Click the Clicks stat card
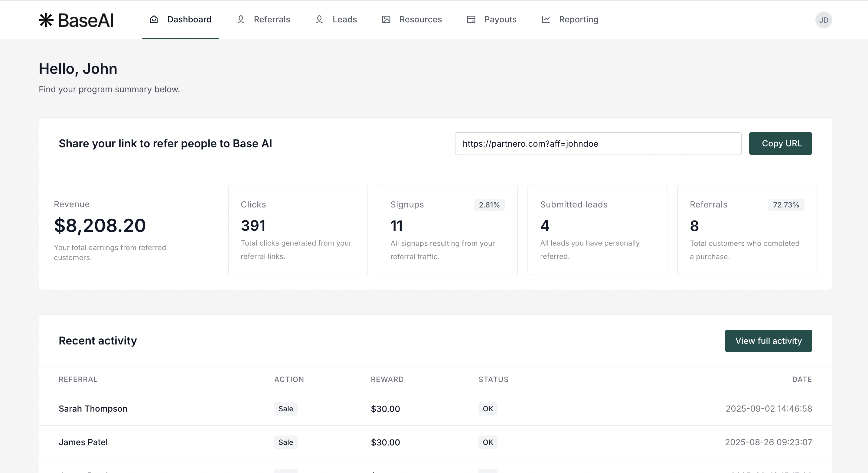This screenshot has width=868, height=473. (x=298, y=230)
